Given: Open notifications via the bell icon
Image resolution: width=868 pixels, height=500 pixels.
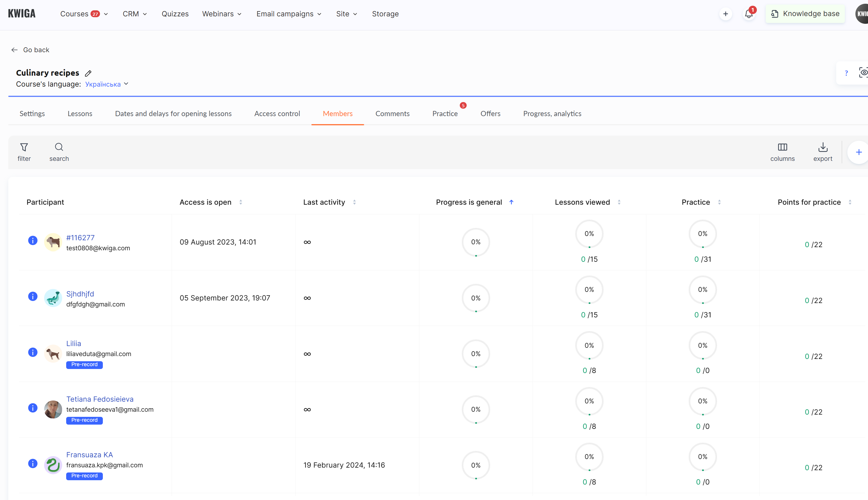Looking at the screenshot, I should point(749,14).
